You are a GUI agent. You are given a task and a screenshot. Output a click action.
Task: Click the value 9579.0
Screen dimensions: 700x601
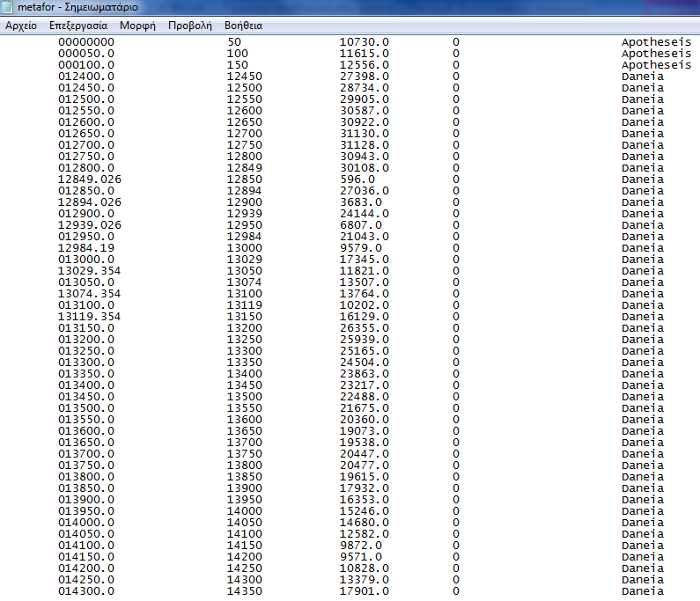tap(361, 248)
